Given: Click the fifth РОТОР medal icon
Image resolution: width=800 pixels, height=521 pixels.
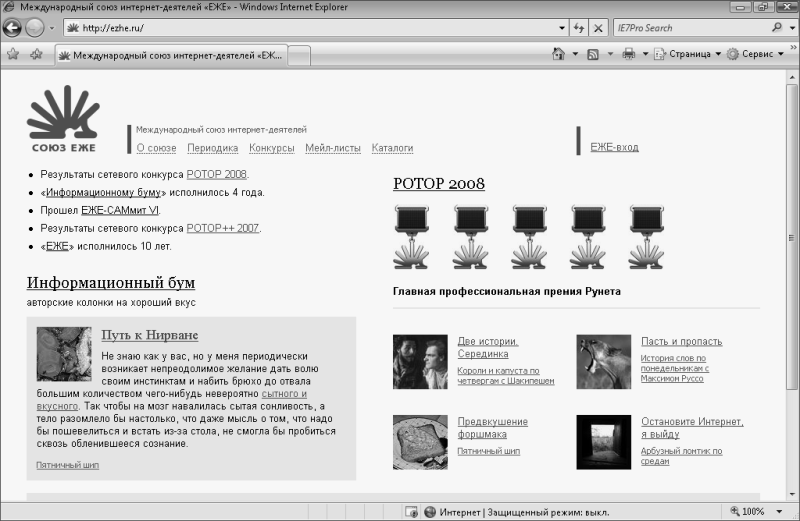Looking at the screenshot, I should (x=646, y=237).
